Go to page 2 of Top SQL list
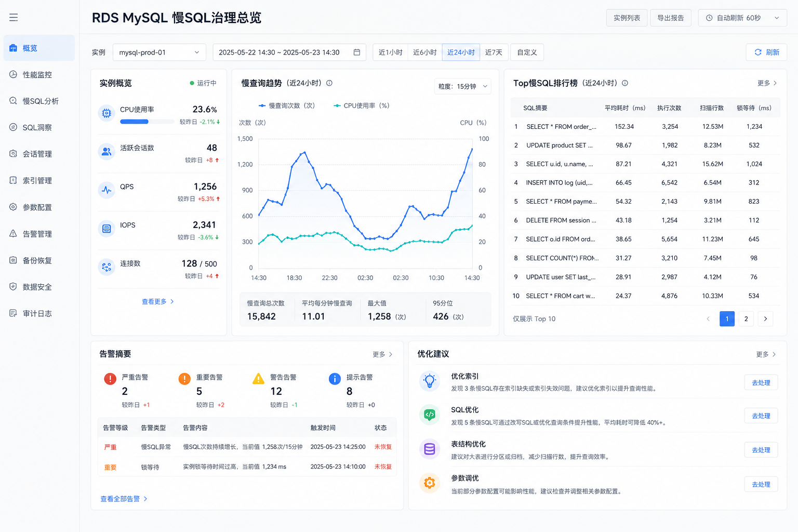The width and height of the screenshot is (798, 532). [x=746, y=319]
